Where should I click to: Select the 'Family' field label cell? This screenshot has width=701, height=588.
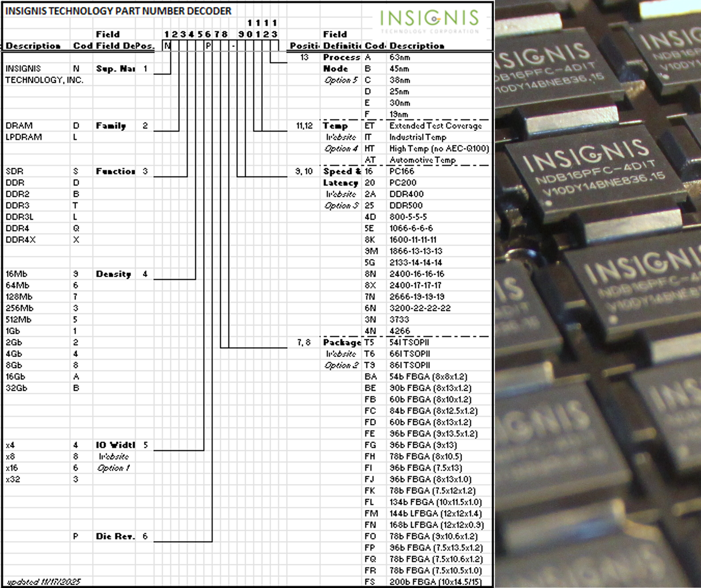[111, 126]
